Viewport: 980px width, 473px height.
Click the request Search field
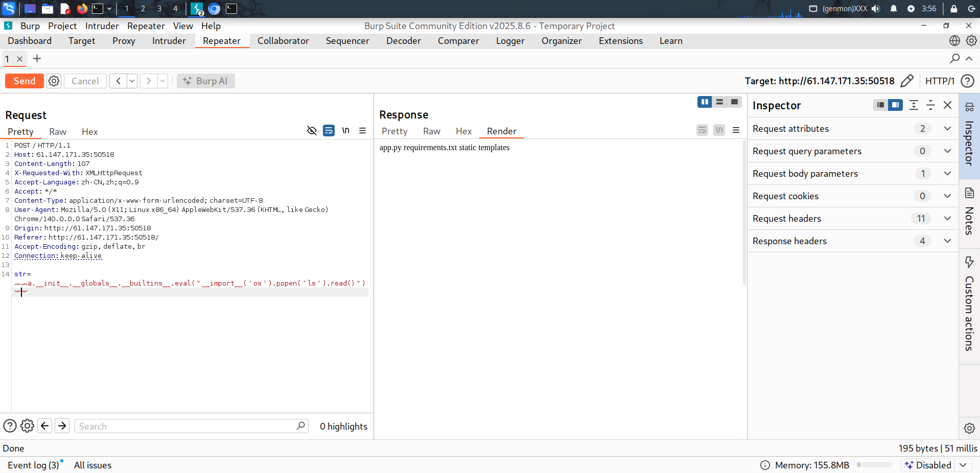click(192, 426)
